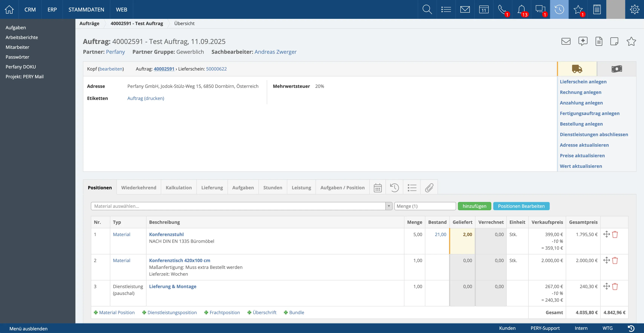Click the Menge quantity input field
This screenshot has height=333, width=644.
425,206
